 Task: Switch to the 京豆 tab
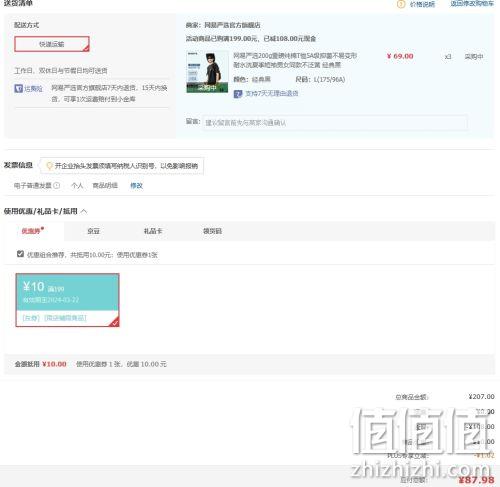pos(93,231)
